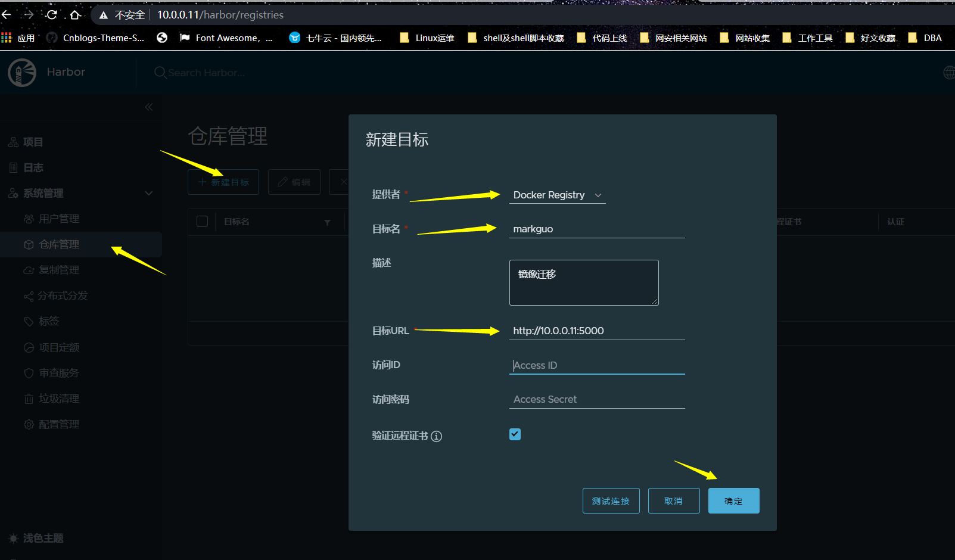The height and width of the screenshot is (560, 955).
Task: Click the Harbor logo icon
Action: coord(22,73)
